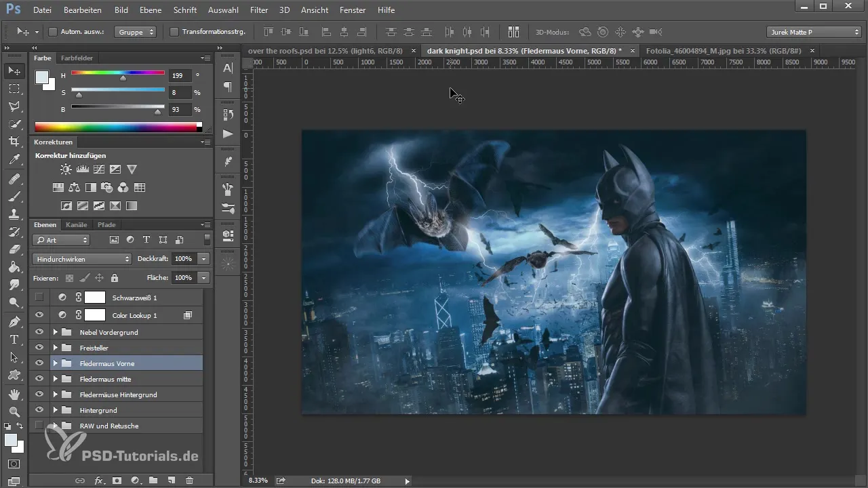Enable Autom. ausw. checkbox
868x488 pixels.
[x=53, y=32]
